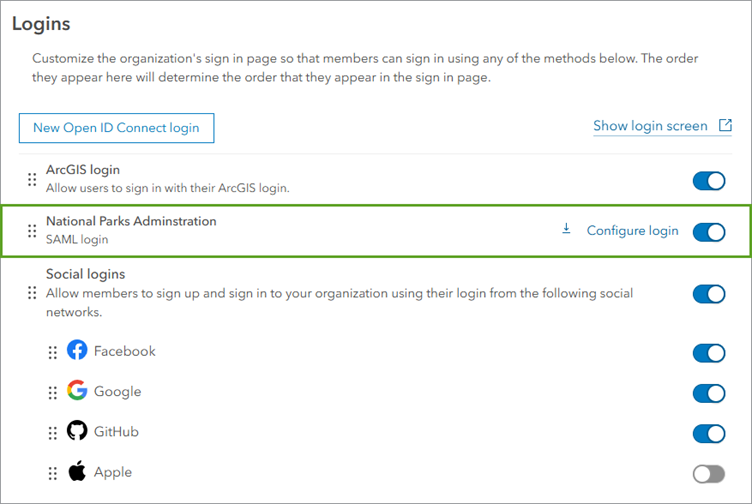This screenshot has width=752, height=504.
Task: Disable the ArcGIS login toggle
Action: [x=708, y=181]
